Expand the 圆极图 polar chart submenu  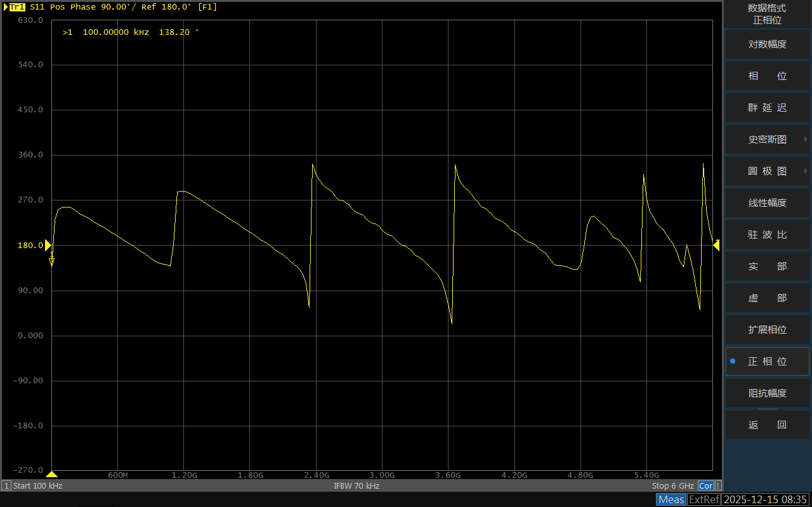767,171
